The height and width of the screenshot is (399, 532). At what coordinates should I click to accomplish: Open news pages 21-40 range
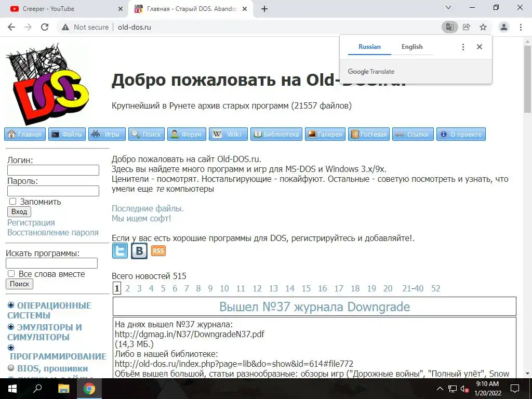[x=413, y=288]
